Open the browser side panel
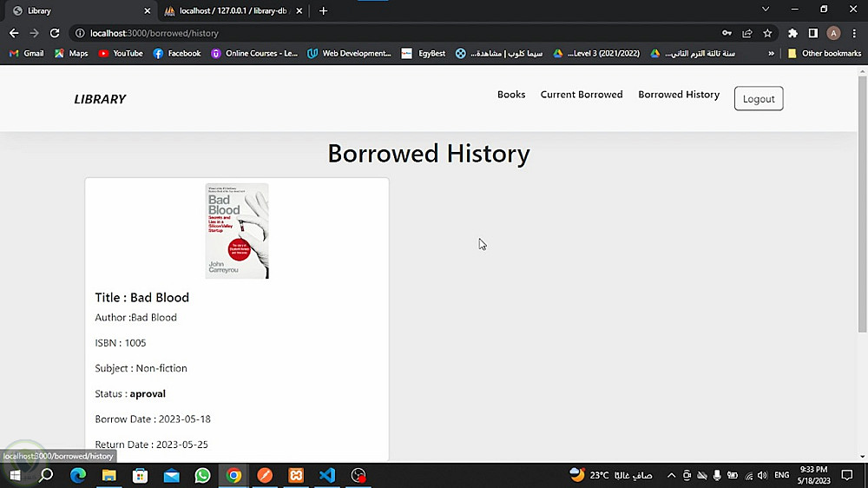 [x=812, y=33]
